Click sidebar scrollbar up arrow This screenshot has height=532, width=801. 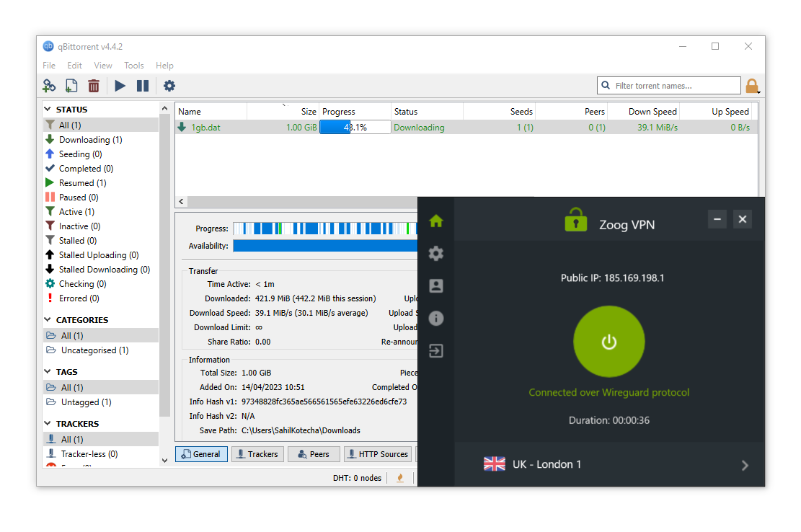pos(164,108)
